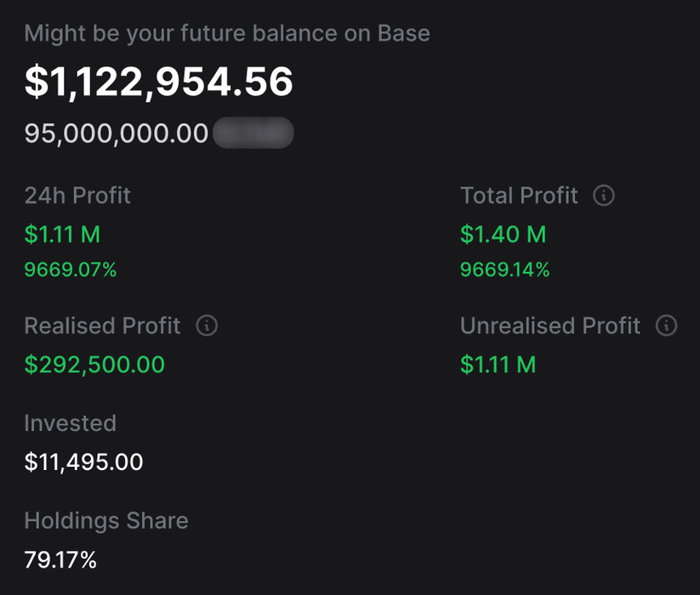Click the 95,000,000.00 token quantity
This screenshot has width=700, height=595.
click(x=117, y=133)
